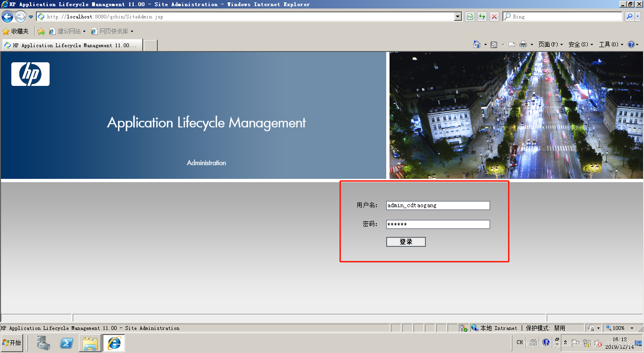Click the 100% zoom level button
644x353 pixels.
[x=616, y=328]
